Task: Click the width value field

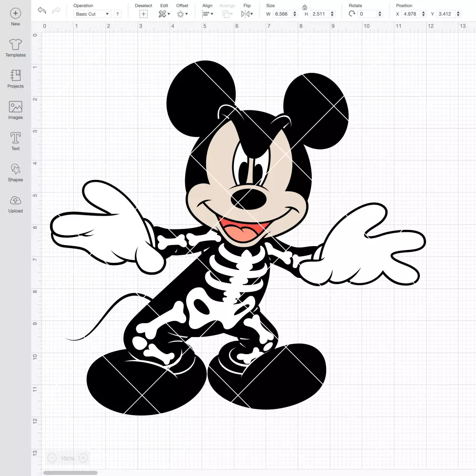Action: (282, 14)
